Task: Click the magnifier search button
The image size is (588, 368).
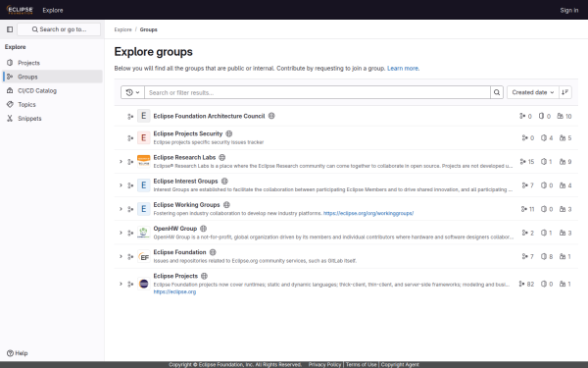Action: click(x=497, y=92)
